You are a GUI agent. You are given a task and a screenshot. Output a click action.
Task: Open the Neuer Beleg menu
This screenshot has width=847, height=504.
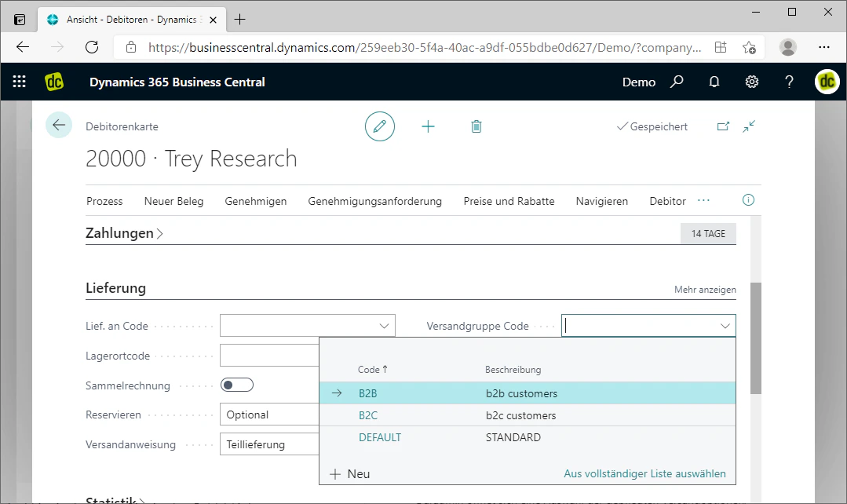(174, 201)
